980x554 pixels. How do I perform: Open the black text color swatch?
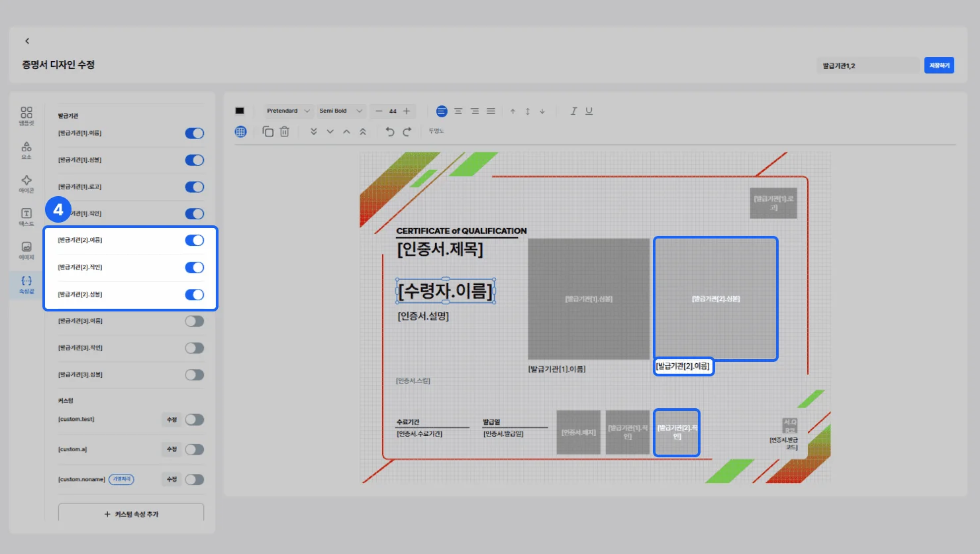coord(240,111)
